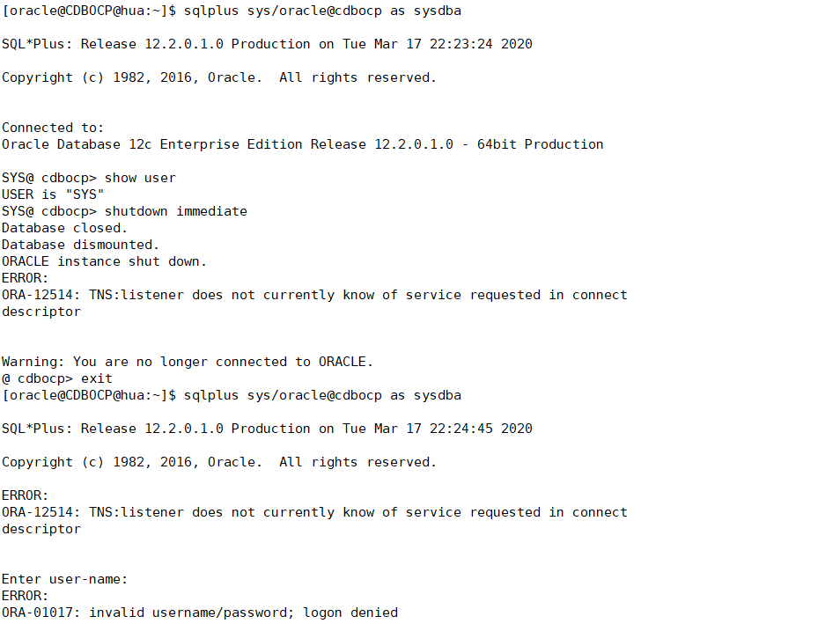Click SQL*Plus banner timestamped 22:23:24
Image resolution: width=840 pixels, height=631 pixels.
267,44
